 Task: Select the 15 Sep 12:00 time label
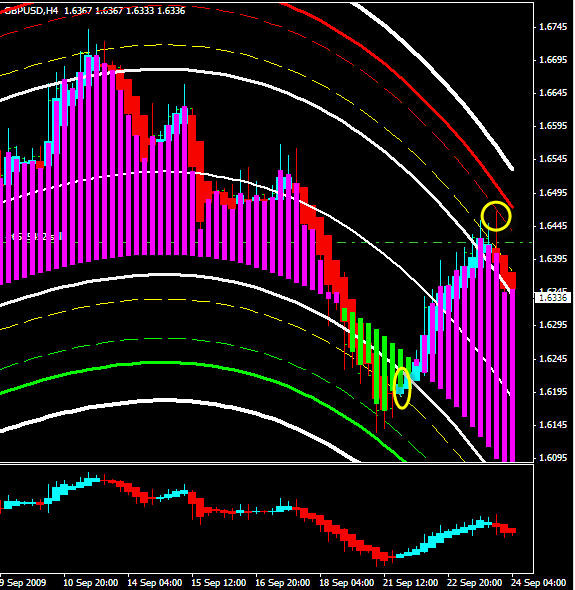tap(219, 582)
